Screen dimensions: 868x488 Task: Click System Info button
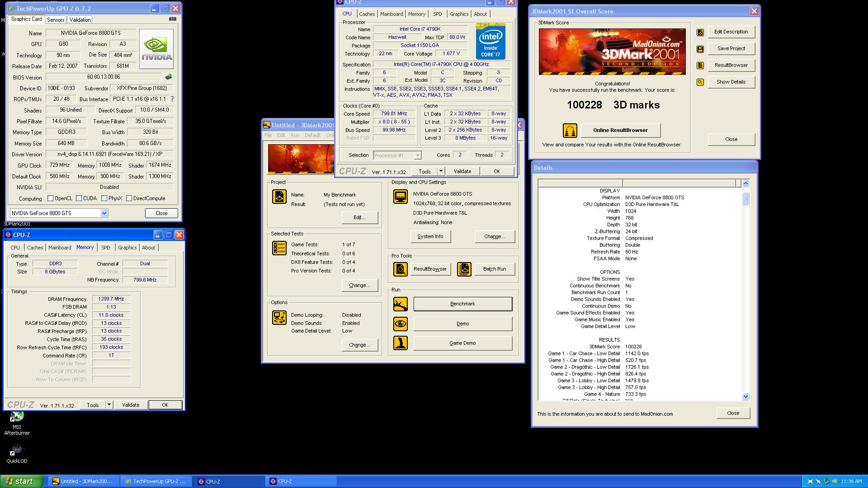pyautogui.click(x=430, y=236)
